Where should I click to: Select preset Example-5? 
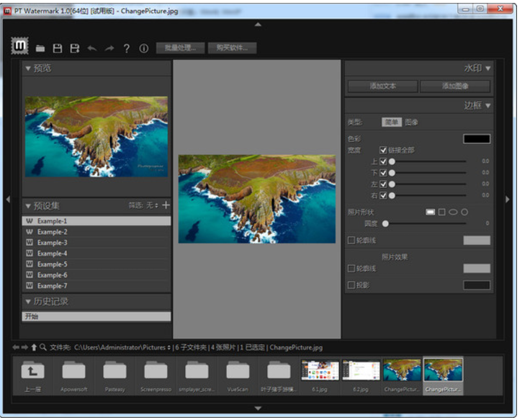point(96,264)
